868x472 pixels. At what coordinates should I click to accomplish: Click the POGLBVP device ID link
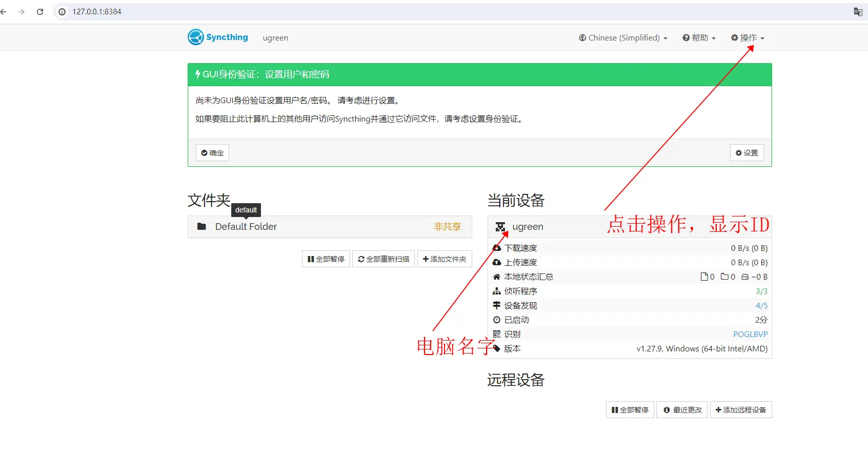[x=750, y=334]
